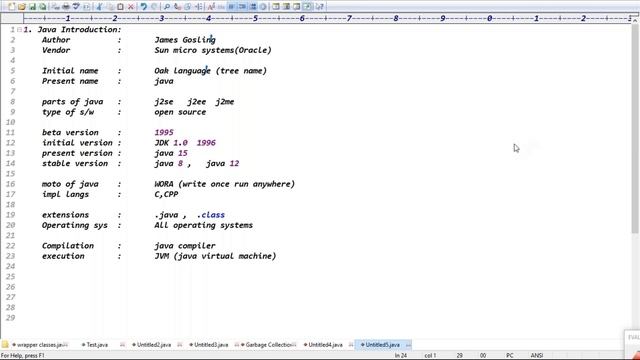Copy selection using the Copy icon
Image resolution: width=640 pixels, height=360 pixels.
(x=109, y=7)
